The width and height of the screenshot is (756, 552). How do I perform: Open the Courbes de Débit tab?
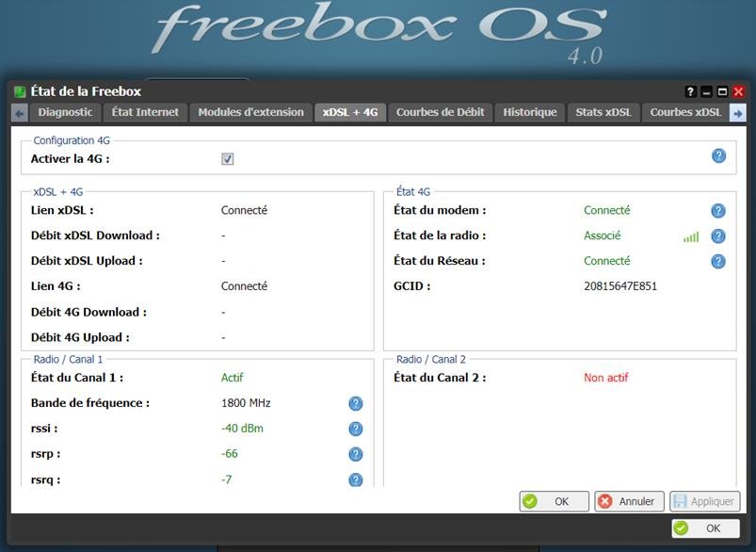[441, 112]
